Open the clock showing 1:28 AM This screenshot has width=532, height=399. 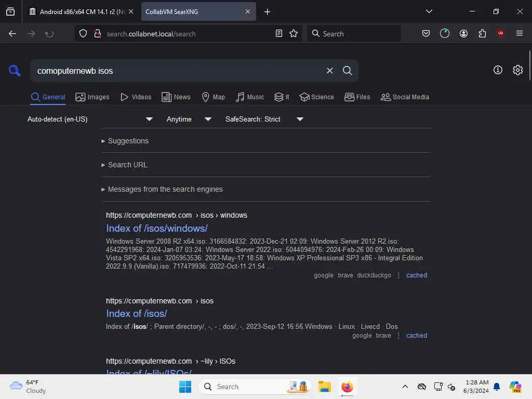point(476,387)
